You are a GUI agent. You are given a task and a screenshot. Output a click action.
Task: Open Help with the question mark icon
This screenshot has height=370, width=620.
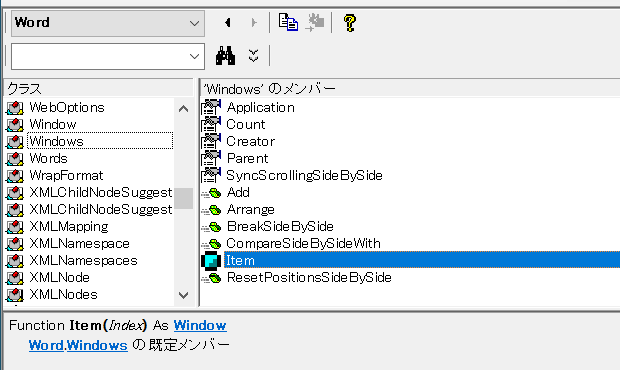coord(350,23)
